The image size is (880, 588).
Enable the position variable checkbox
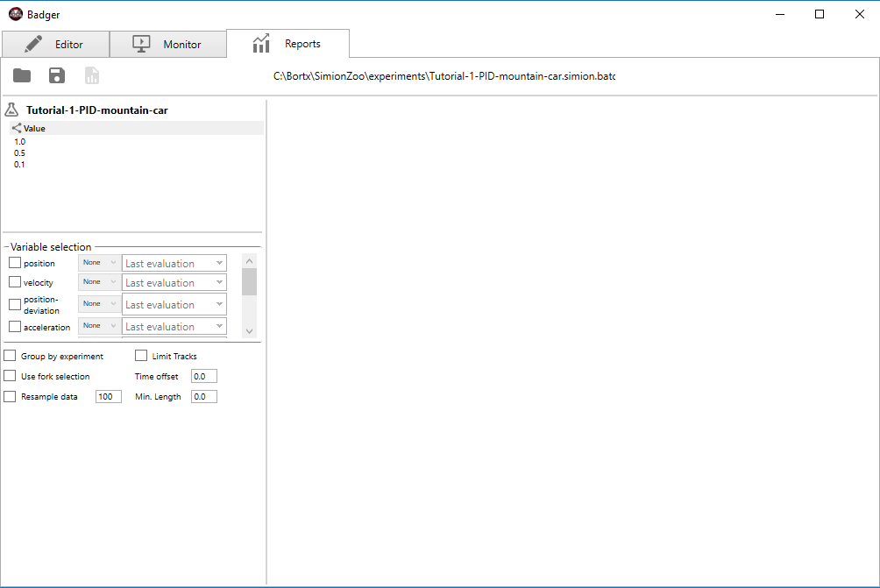[x=15, y=263]
